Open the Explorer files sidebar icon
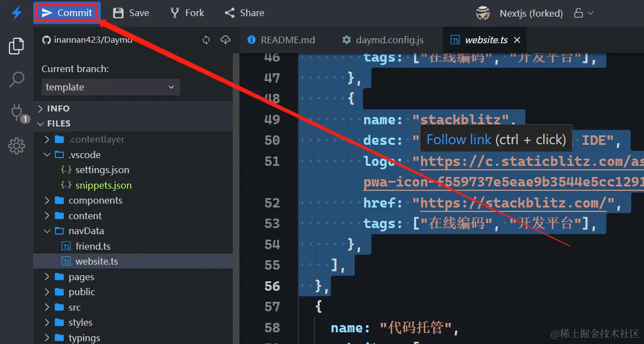644x344 pixels. 17,46
